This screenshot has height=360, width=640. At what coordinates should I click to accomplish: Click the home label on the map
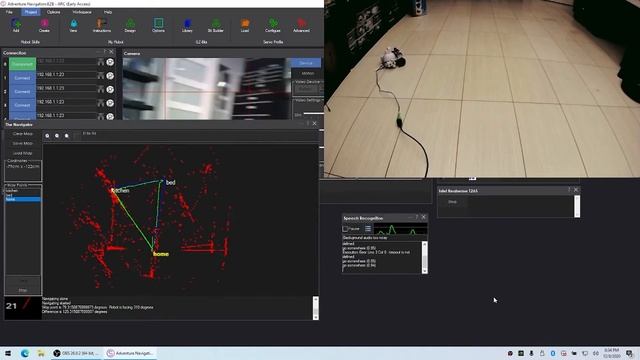(161, 254)
